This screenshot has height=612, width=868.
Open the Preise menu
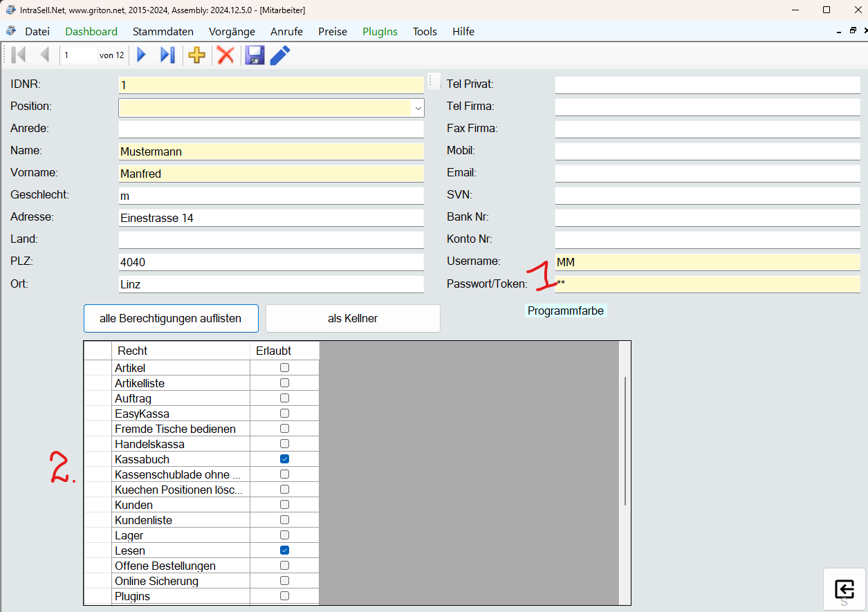pos(333,31)
